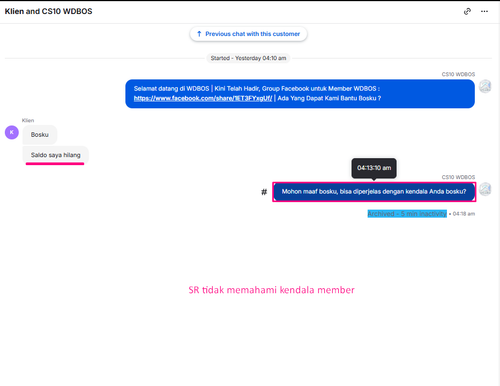500x386 pixels.
Task: Click Archived - 5 min inactivity status text
Action: click(x=407, y=214)
